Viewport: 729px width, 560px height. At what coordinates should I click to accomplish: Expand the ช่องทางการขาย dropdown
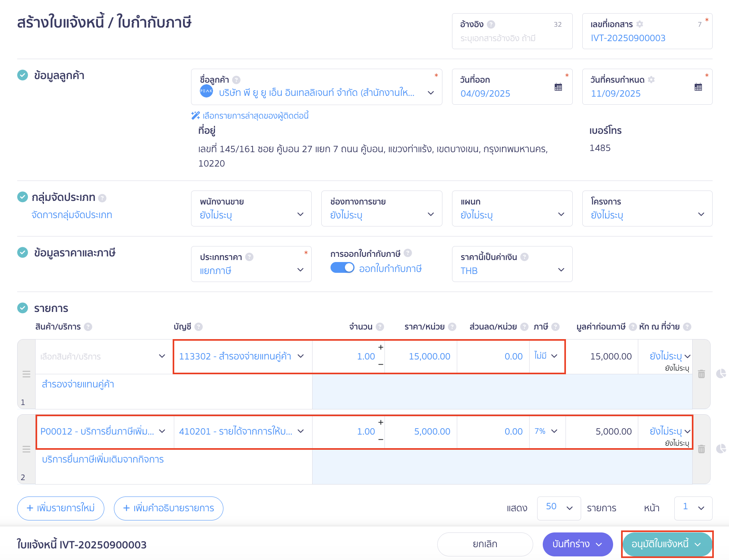[381, 209]
